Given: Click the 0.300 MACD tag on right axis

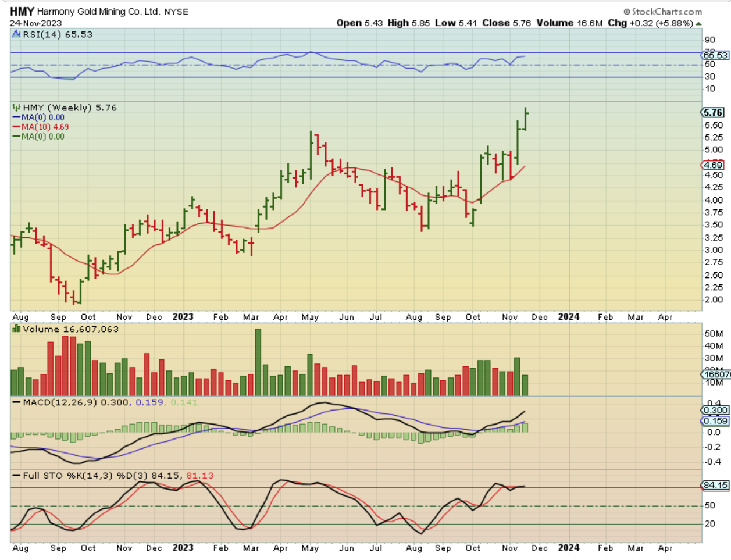Looking at the screenshot, I should 715,411.
